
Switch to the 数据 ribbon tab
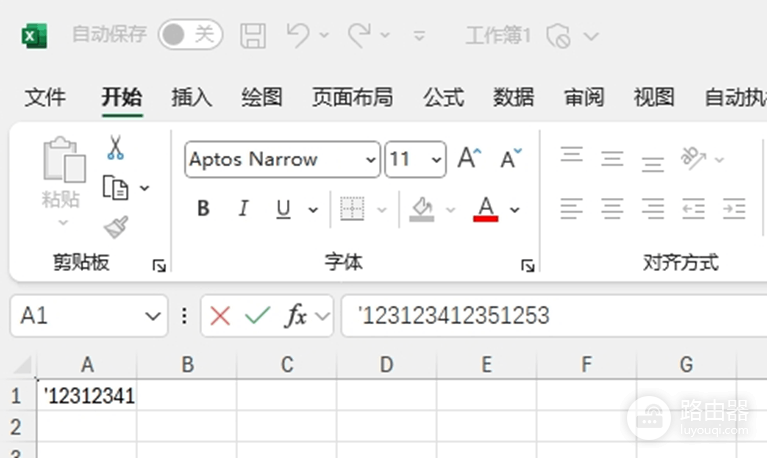pyautogui.click(x=514, y=97)
